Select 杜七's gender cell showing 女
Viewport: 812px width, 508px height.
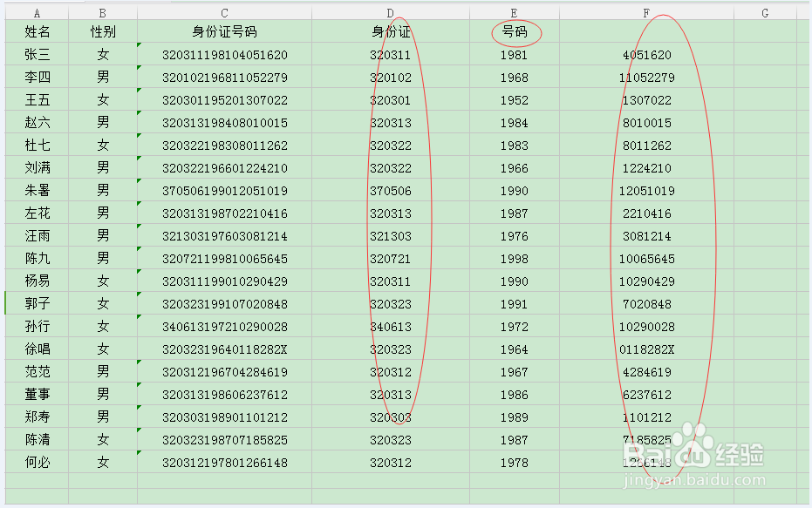point(103,145)
